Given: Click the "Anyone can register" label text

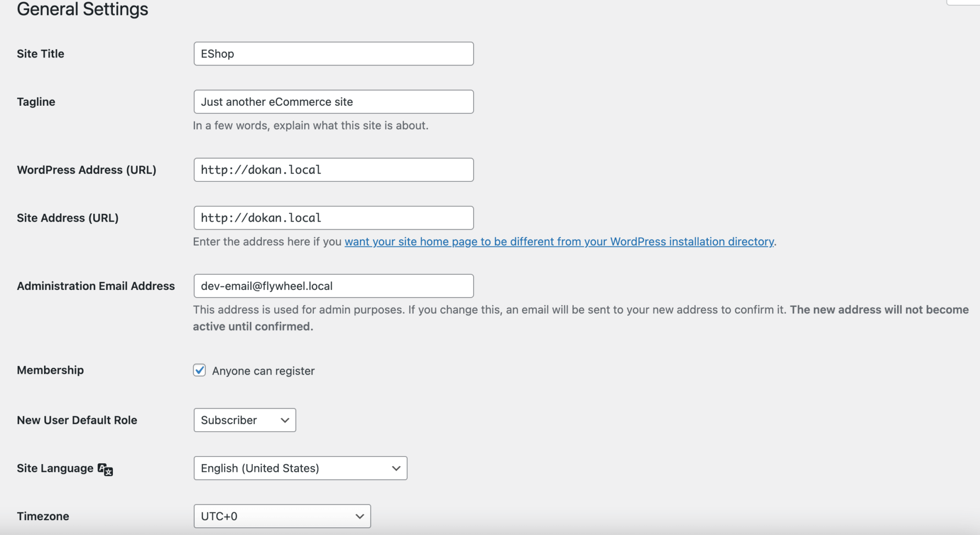Looking at the screenshot, I should point(264,370).
